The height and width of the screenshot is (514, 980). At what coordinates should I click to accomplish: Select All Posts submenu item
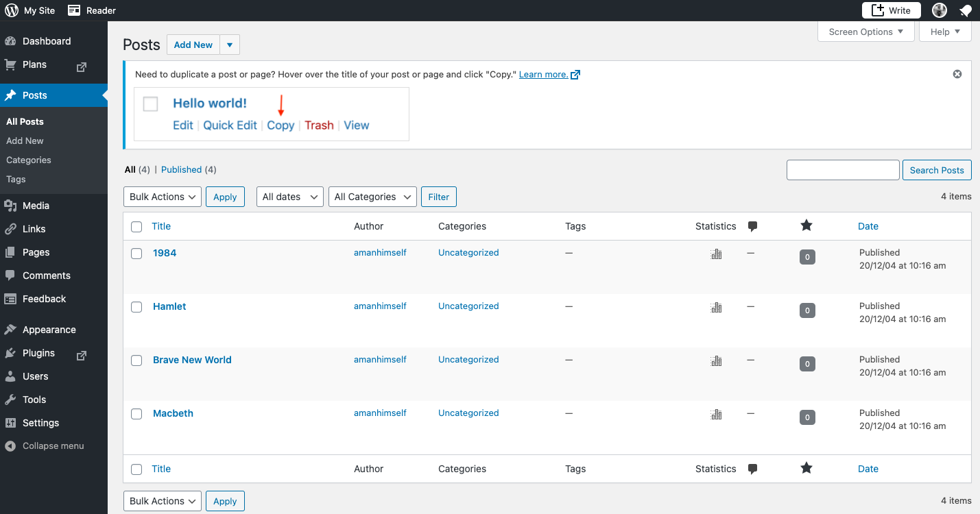pyautogui.click(x=25, y=121)
